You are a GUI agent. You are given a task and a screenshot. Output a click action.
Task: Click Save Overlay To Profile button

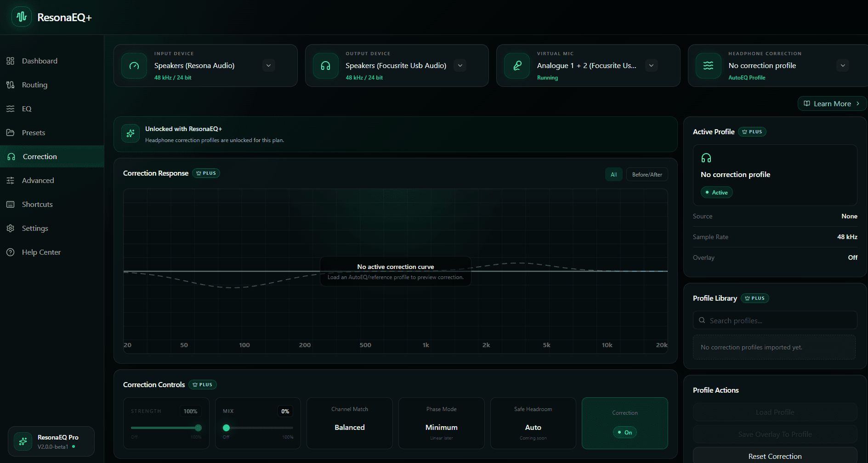[775, 434]
